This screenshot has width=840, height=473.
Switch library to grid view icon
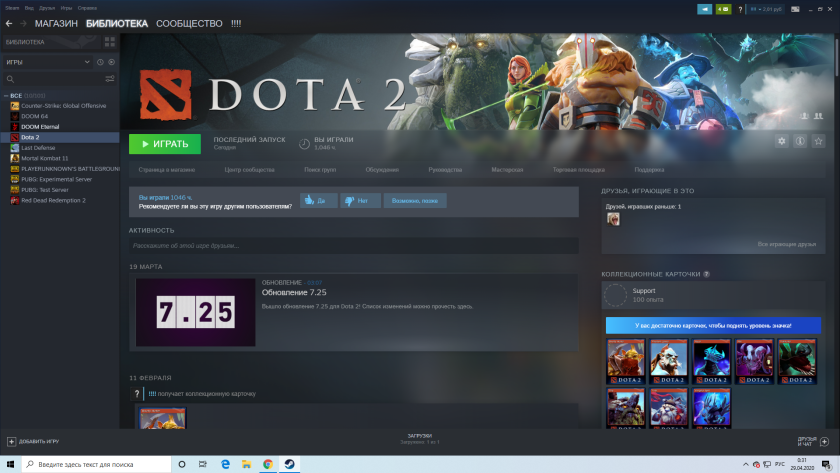[110, 42]
